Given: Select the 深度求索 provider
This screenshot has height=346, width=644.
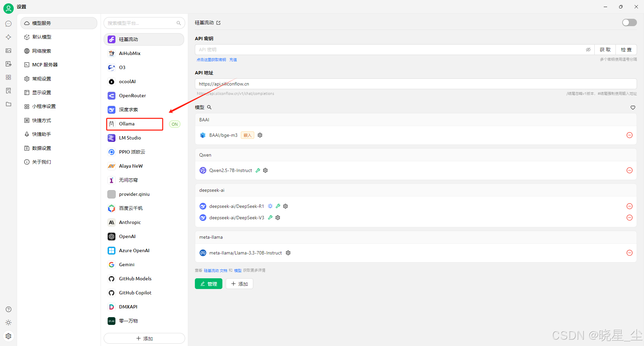Looking at the screenshot, I should coord(144,110).
